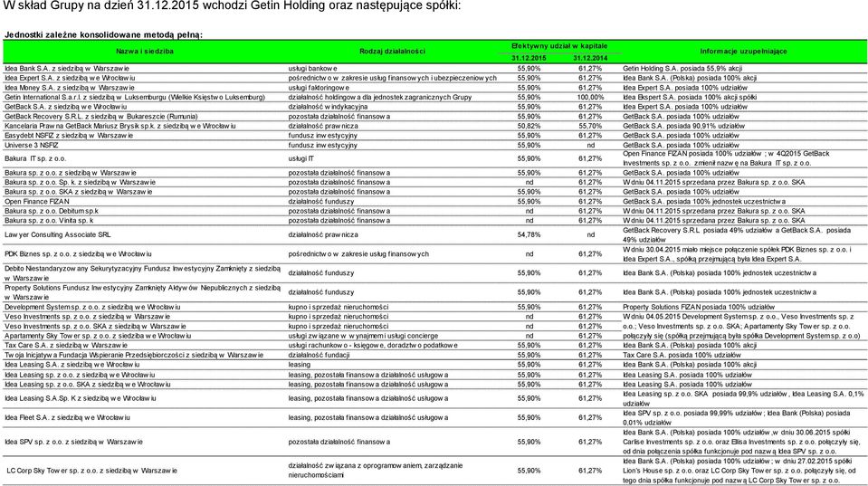Click 'Lawyer Consulting Associate SRL' row name
This screenshot has height=486, width=868.
point(58,234)
